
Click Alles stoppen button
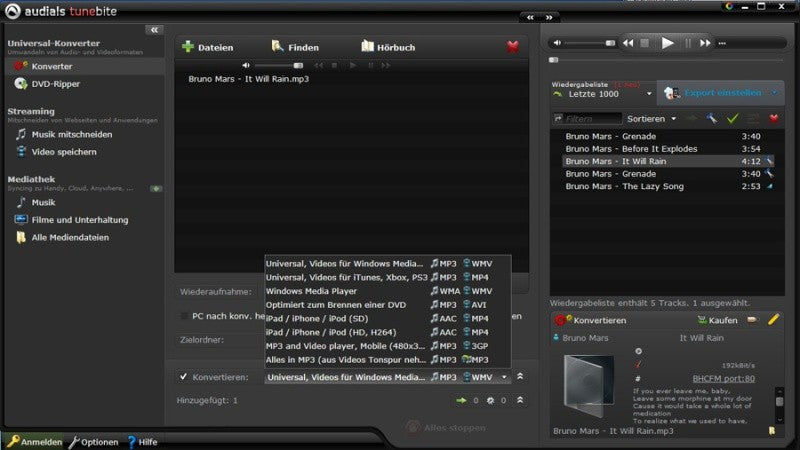[446, 428]
